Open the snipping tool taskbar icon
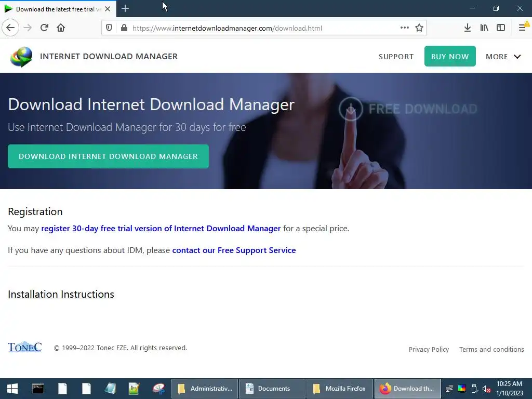 pos(158,389)
